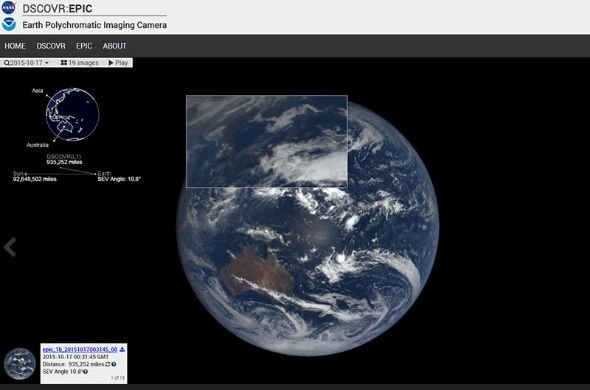This screenshot has width=590, height=390.
Task: Download the image via download icon
Action: (122, 350)
